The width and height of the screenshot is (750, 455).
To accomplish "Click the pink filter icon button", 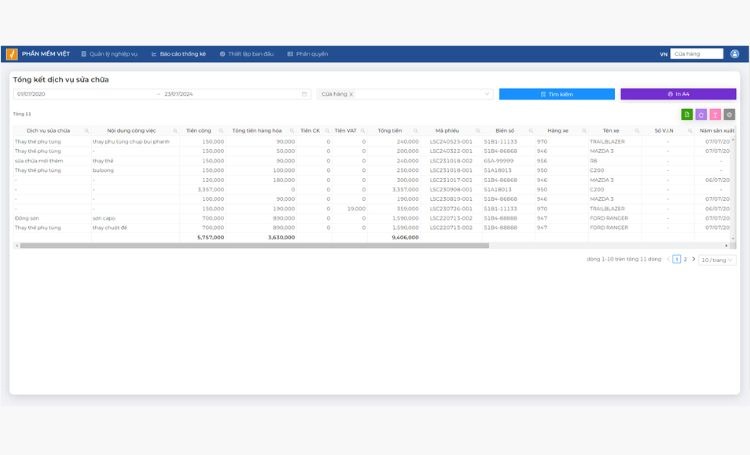I will [715, 114].
